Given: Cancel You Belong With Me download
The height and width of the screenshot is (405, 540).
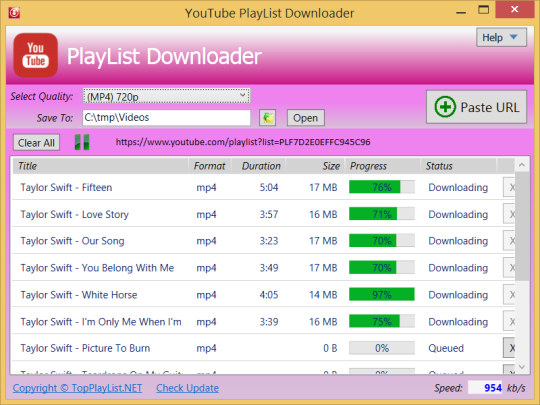Looking at the screenshot, I should coord(509,268).
